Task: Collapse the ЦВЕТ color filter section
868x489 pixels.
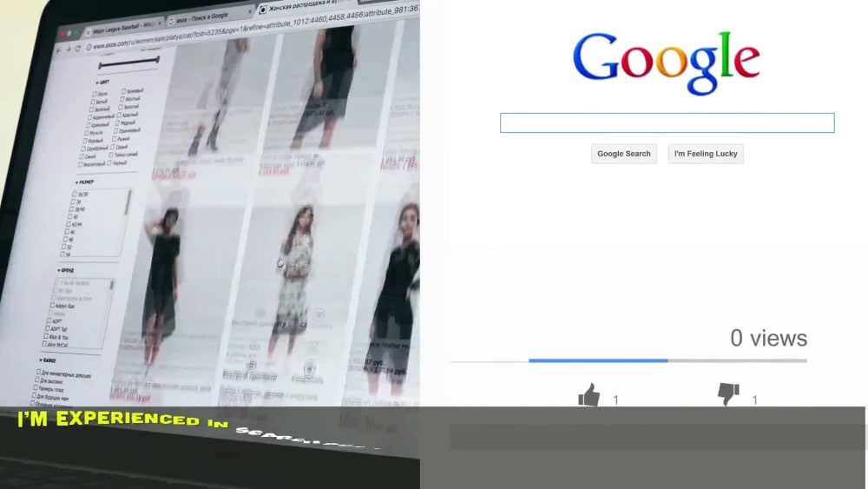Action: click(102, 82)
